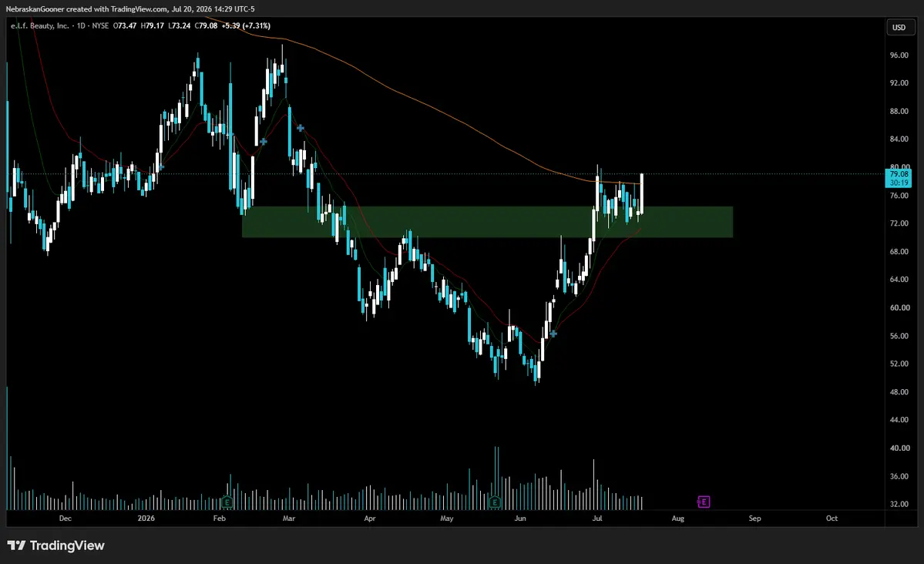Select the lower blue plus marker in late February

pyautogui.click(x=264, y=142)
